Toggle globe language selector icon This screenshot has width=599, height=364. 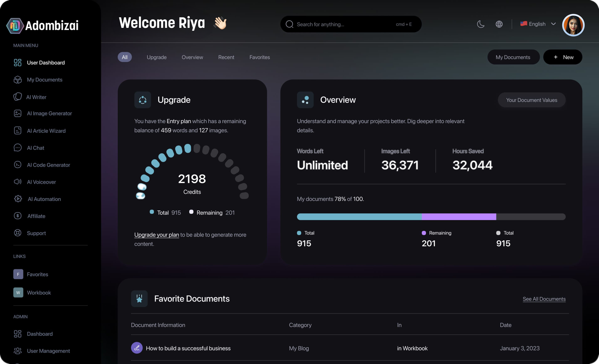coord(499,24)
